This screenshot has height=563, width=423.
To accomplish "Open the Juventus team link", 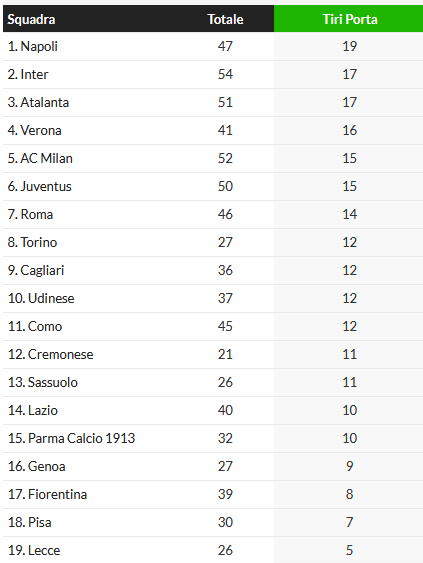I will 46,186.
